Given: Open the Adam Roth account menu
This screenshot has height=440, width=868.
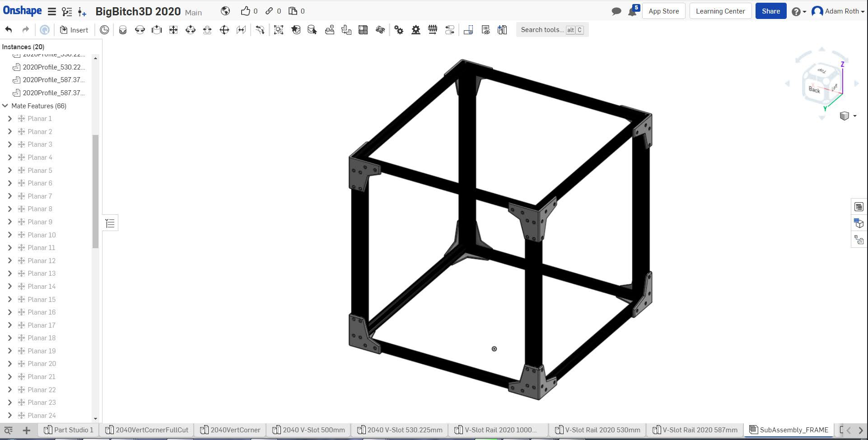Looking at the screenshot, I should tap(838, 11).
